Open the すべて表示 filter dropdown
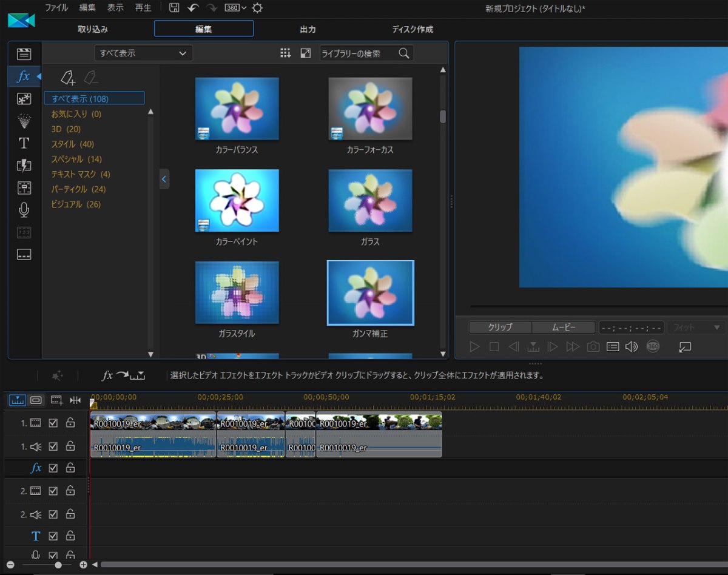The height and width of the screenshot is (575, 728). click(143, 53)
